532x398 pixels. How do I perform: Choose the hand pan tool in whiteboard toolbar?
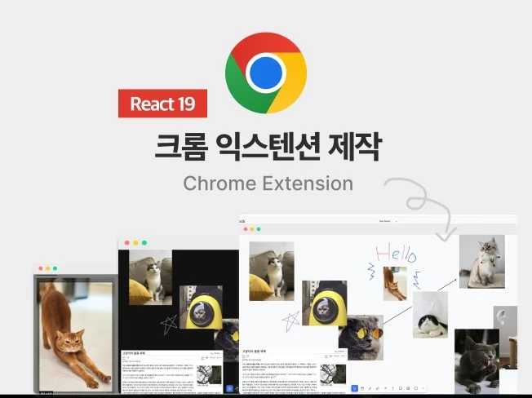362,388
